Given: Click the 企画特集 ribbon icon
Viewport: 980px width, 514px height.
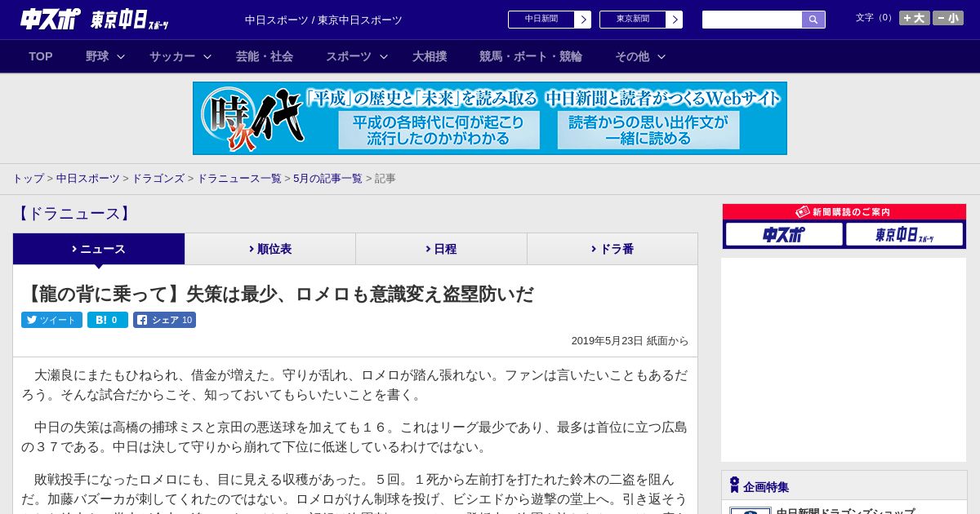Looking at the screenshot, I should pyautogui.click(x=734, y=485).
